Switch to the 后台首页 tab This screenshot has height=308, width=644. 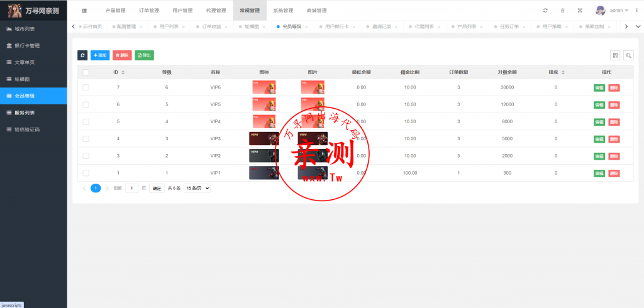point(92,26)
